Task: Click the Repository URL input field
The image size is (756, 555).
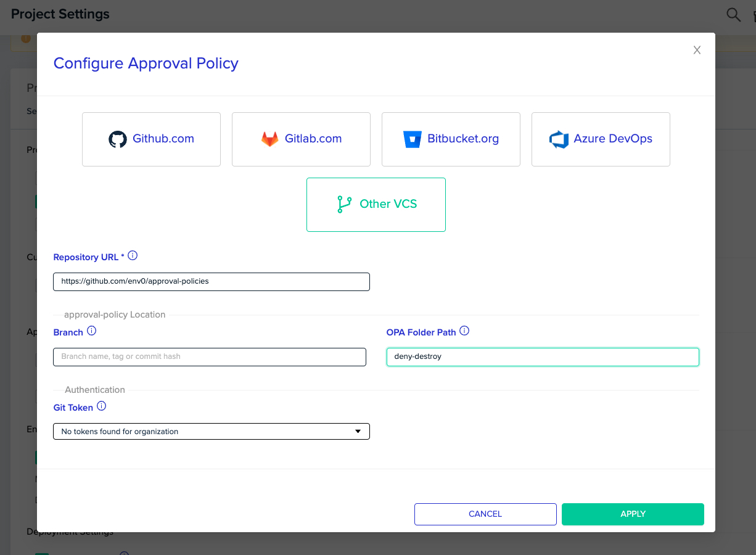Action: [212, 282]
